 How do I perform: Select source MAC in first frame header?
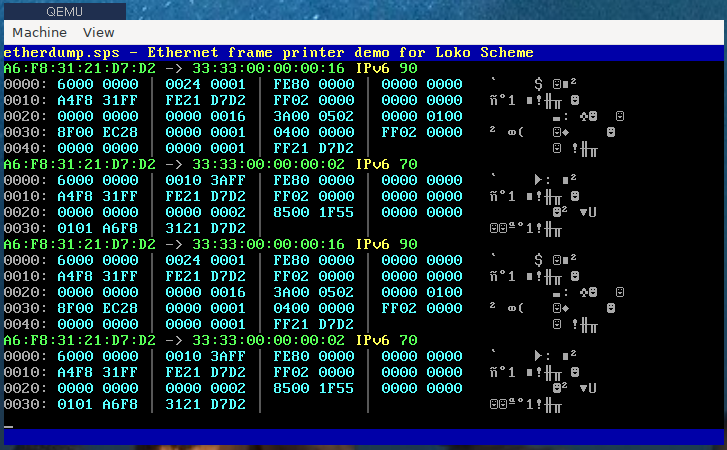click(80, 68)
